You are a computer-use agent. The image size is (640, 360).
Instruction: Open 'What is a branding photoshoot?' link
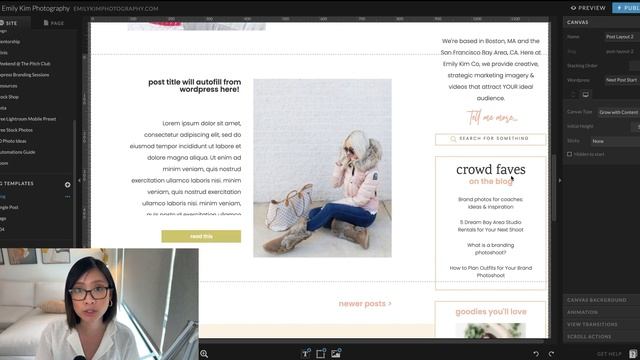click(x=491, y=249)
